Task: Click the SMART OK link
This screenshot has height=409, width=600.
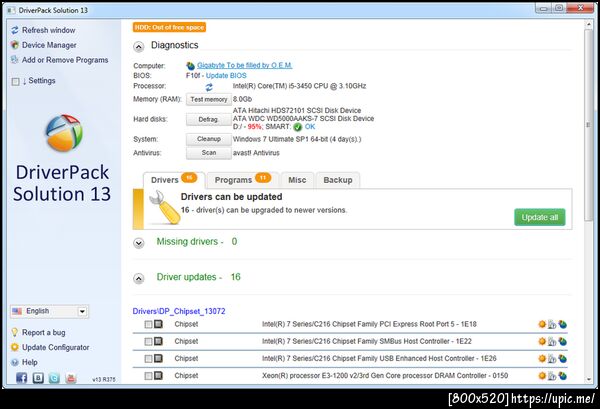Action: (x=310, y=127)
